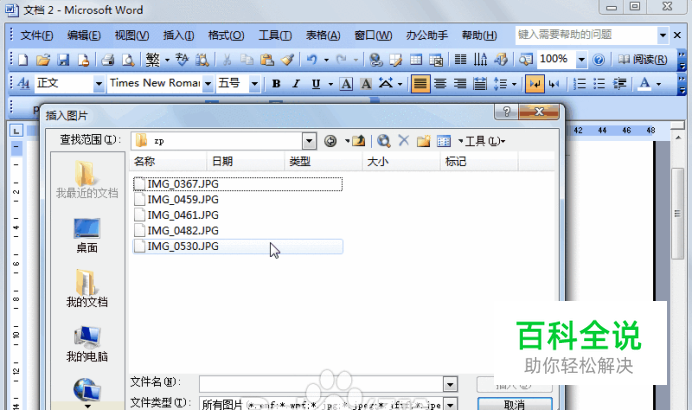
Task: Undo the last action with the Undo arrow
Action: click(312, 60)
